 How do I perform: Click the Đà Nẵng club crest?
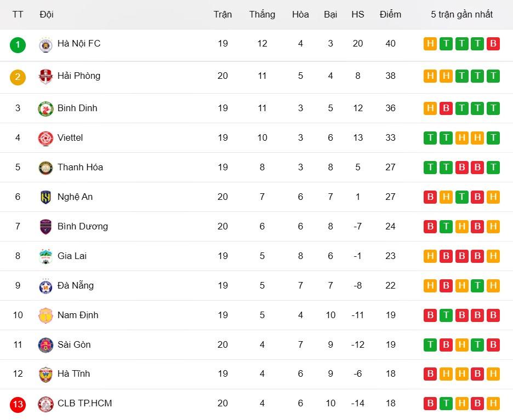point(45,286)
